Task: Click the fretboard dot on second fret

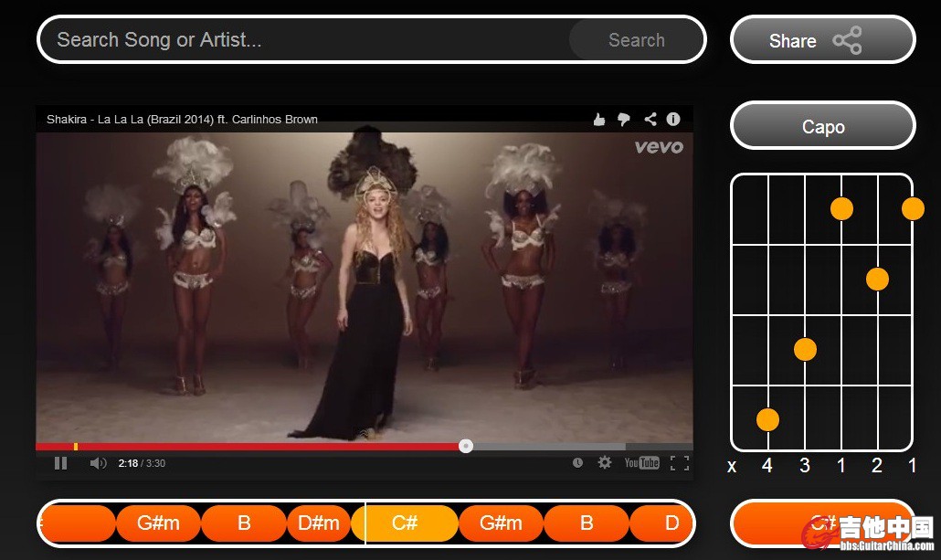Action: coord(877,280)
